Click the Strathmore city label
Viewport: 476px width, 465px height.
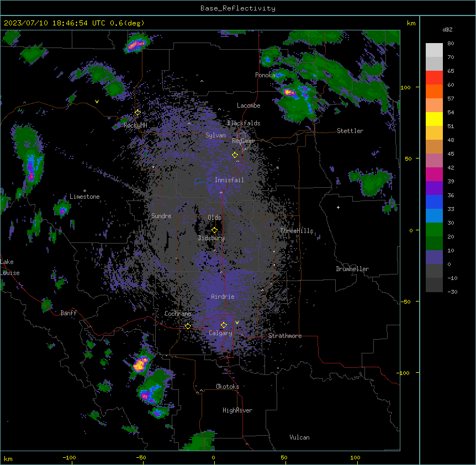(285, 336)
